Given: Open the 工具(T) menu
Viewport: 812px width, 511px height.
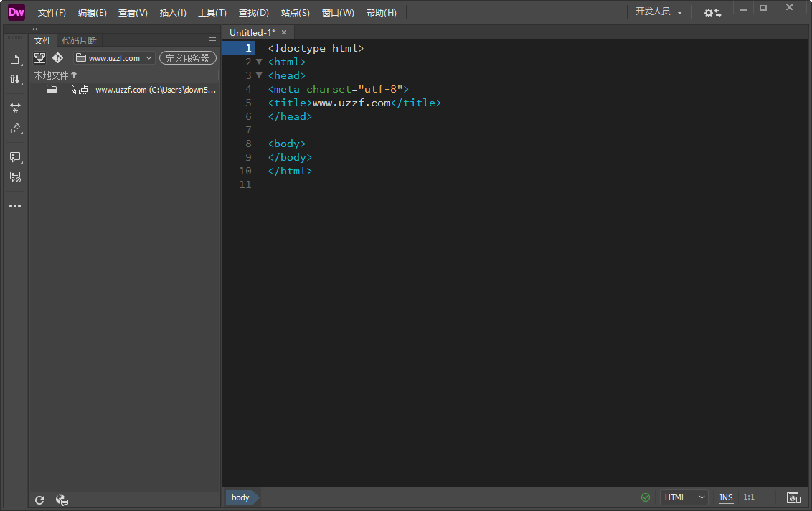Looking at the screenshot, I should click(212, 12).
